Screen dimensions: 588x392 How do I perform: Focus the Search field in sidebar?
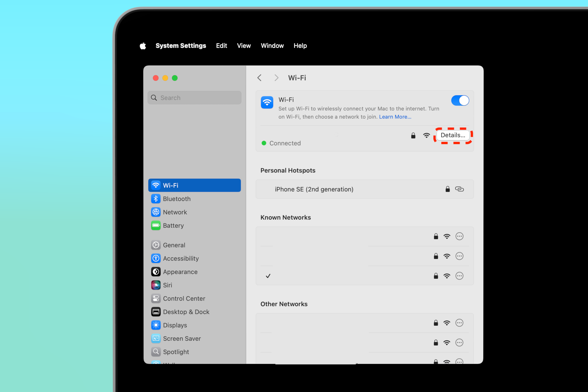pyautogui.click(x=194, y=98)
